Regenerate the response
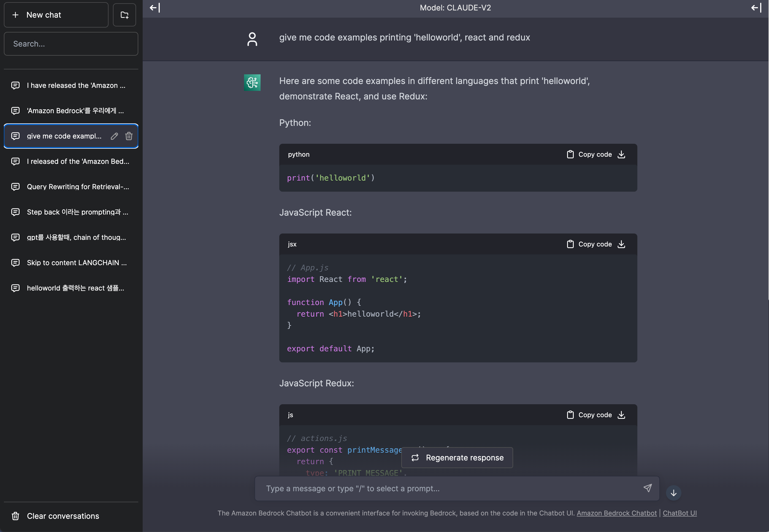Screen dimensions: 769x532 pyautogui.click(x=457, y=457)
